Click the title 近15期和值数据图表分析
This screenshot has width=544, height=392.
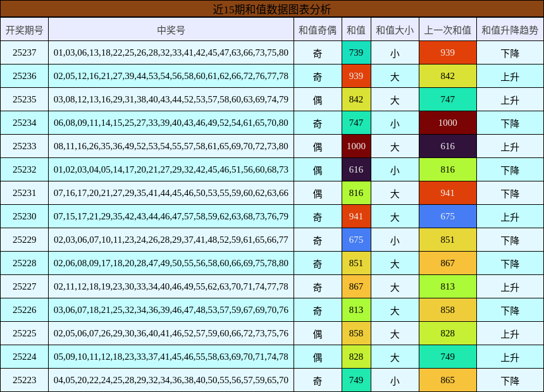pyautogui.click(x=271, y=9)
